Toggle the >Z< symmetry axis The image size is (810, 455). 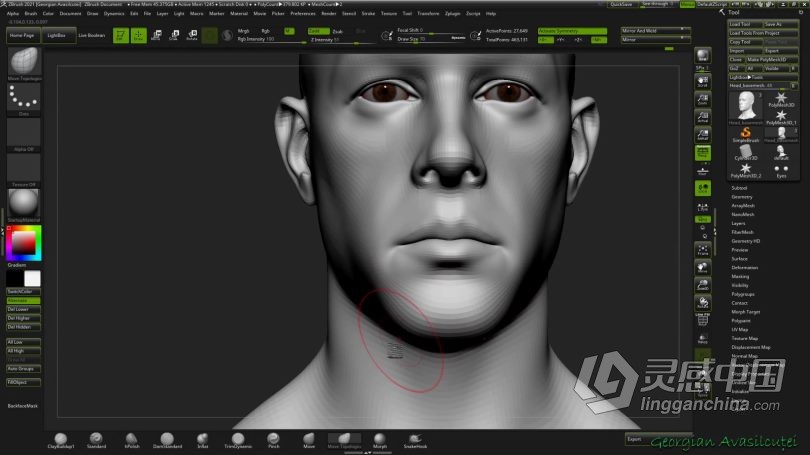(578, 40)
